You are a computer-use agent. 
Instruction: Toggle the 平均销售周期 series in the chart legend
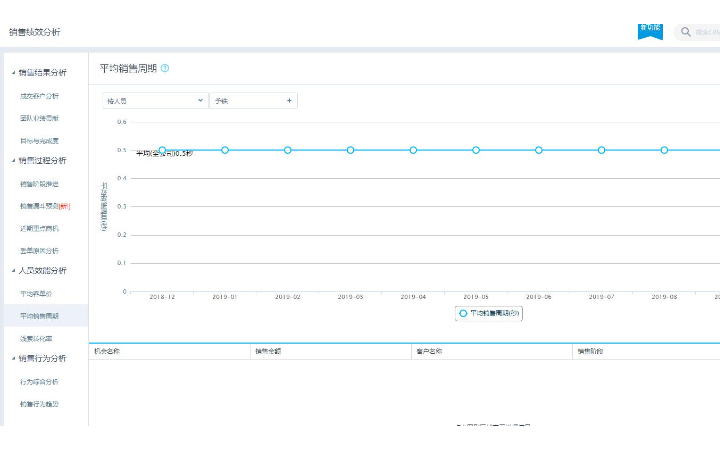(490, 313)
